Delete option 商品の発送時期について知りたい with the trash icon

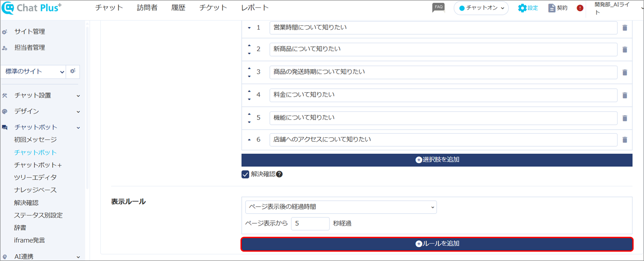pyautogui.click(x=625, y=73)
